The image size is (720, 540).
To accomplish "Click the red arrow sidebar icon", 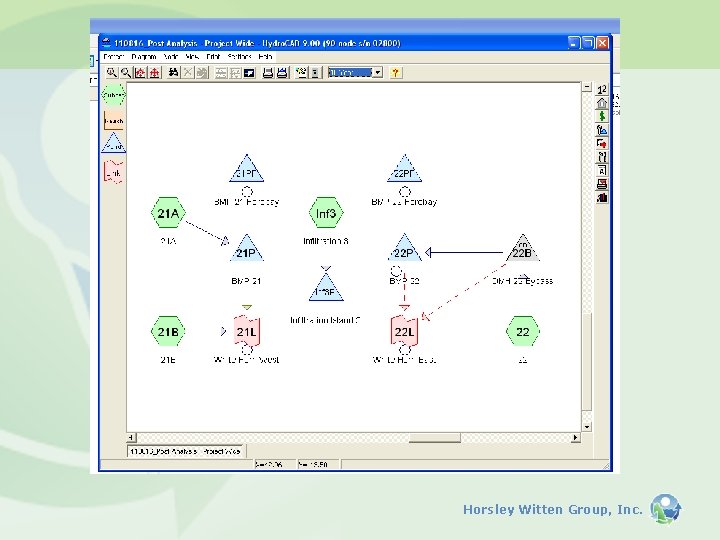I will coord(602,143).
